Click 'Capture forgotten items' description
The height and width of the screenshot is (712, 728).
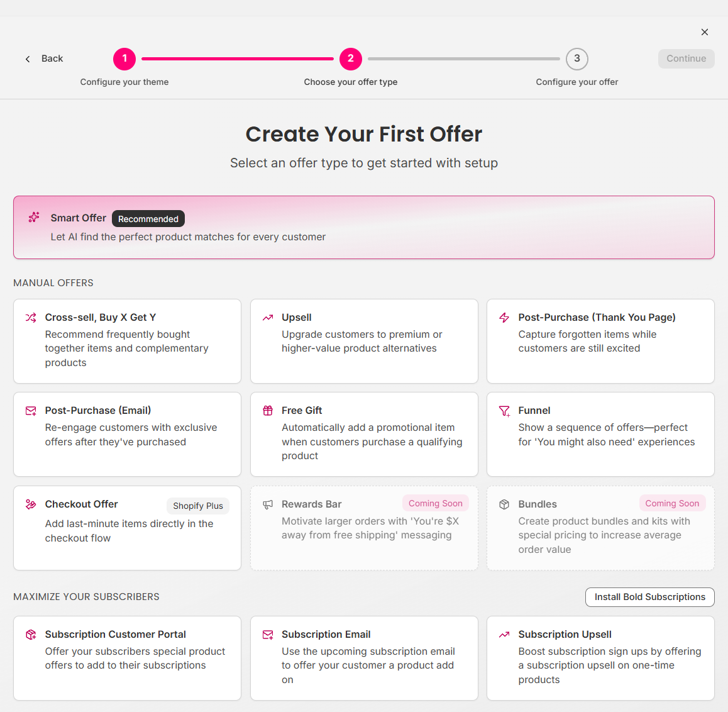coord(587,342)
